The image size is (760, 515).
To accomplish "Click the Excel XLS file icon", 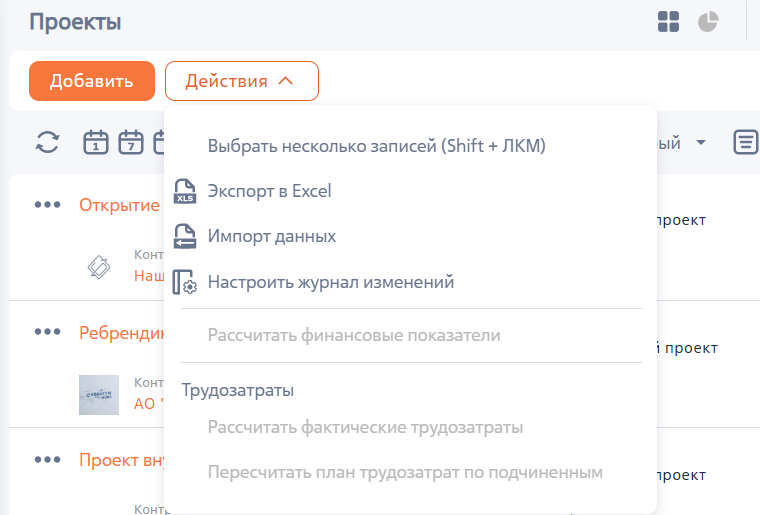I will (185, 191).
